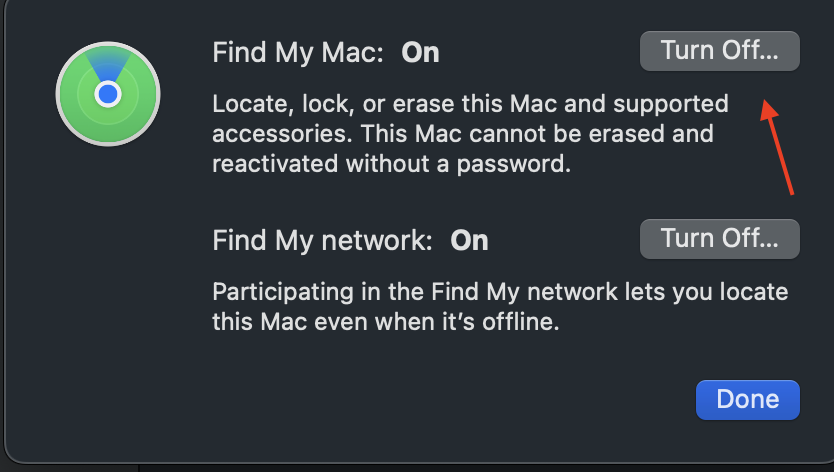The width and height of the screenshot is (834, 472).
Task: Click the "Find My Mac:" label
Action: click(x=298, y=53)
